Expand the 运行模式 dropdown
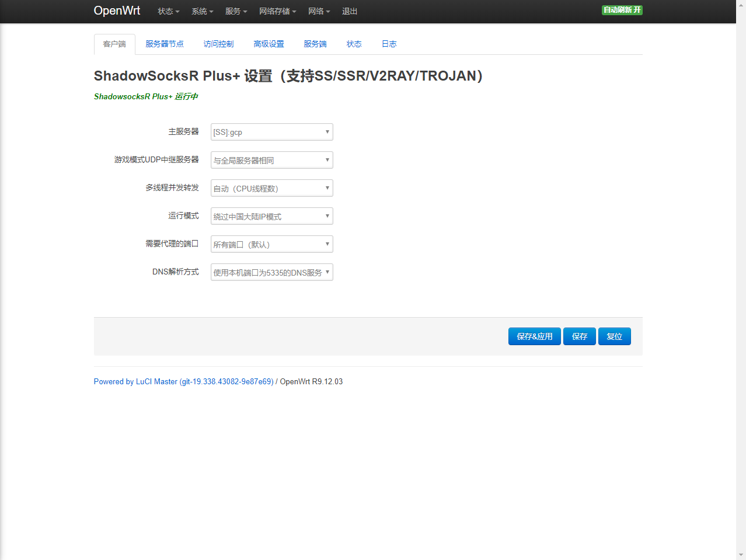The width and height of the screenshot is (746, 560). 272,216
